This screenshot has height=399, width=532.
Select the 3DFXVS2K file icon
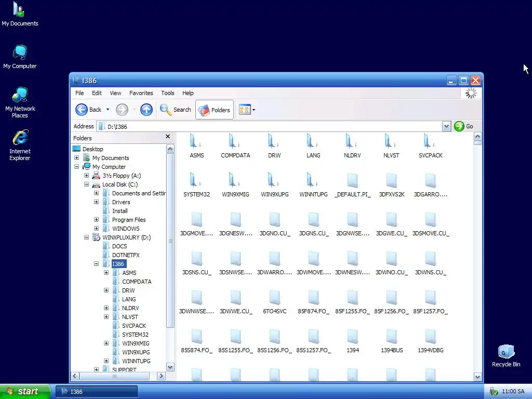pos(391,180)
